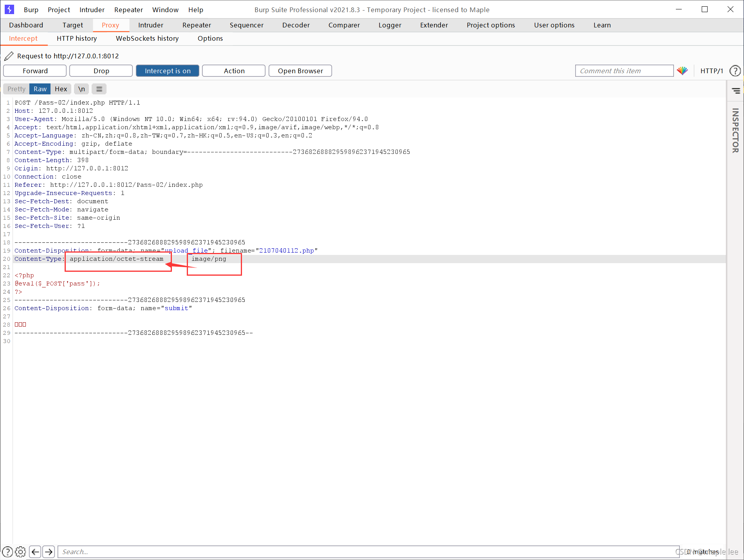This screenshot has height=560, width=744.
Task: Click the Host header line 127.0.0.1:8012
Action: (x=54, y=111)
